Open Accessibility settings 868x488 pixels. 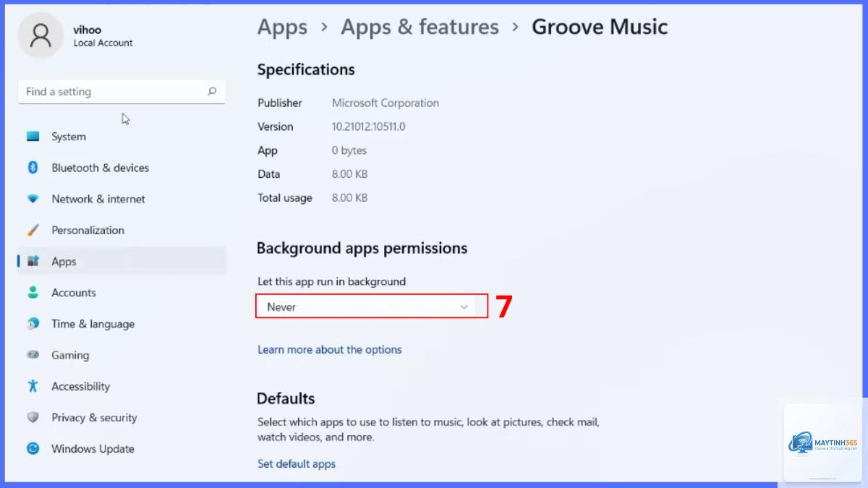click(x=122, y=386)
